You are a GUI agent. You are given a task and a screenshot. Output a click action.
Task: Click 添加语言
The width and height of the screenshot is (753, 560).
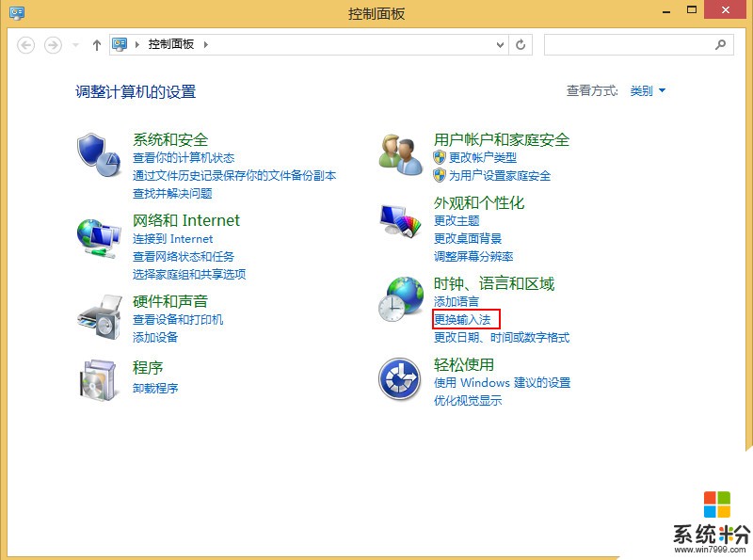[457, 301]
